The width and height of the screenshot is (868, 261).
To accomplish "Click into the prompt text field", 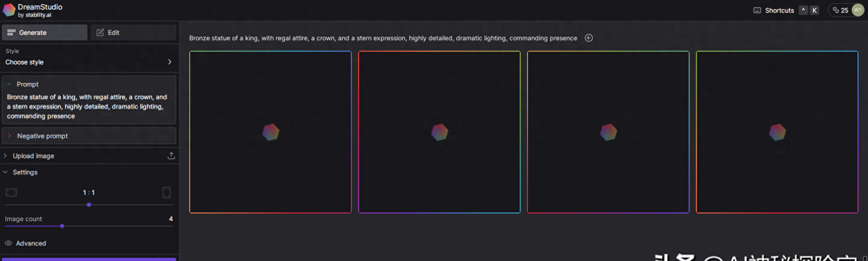I will click(x=89, y=106).
